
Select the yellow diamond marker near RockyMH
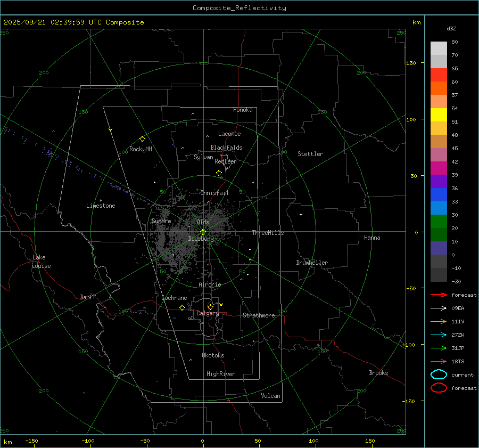pyautogui.click(x=142, y=139)
